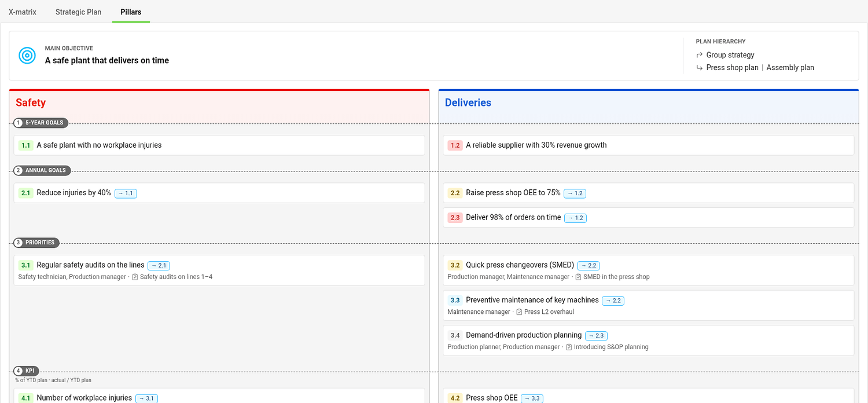Screen dimensions: 868x403
Task: Click the Deliveries pillar heading
Action: (468, 102)
